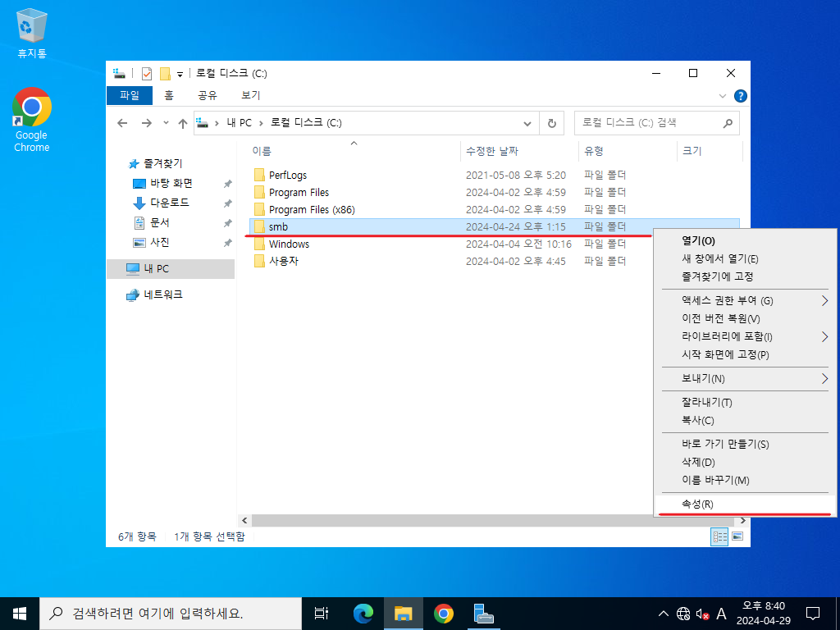Screen dimensions: 840x630
Task: Choose 시작 화면에 고정(P) from the context menu
Action: (745, 354)
